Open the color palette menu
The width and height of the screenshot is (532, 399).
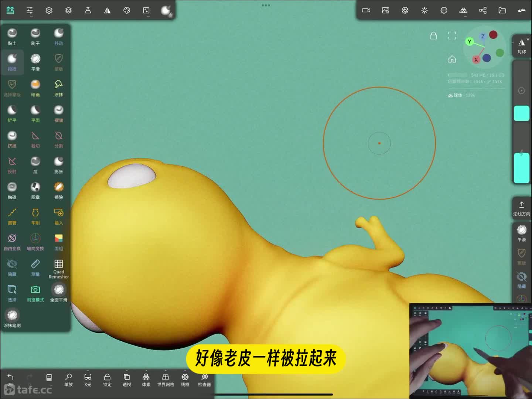[127, 10]
